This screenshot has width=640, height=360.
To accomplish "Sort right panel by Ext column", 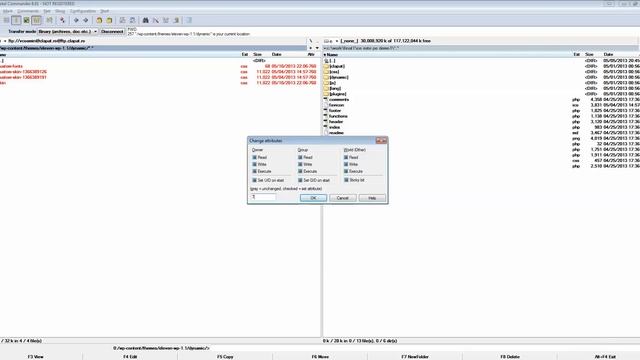I will 576,54.
